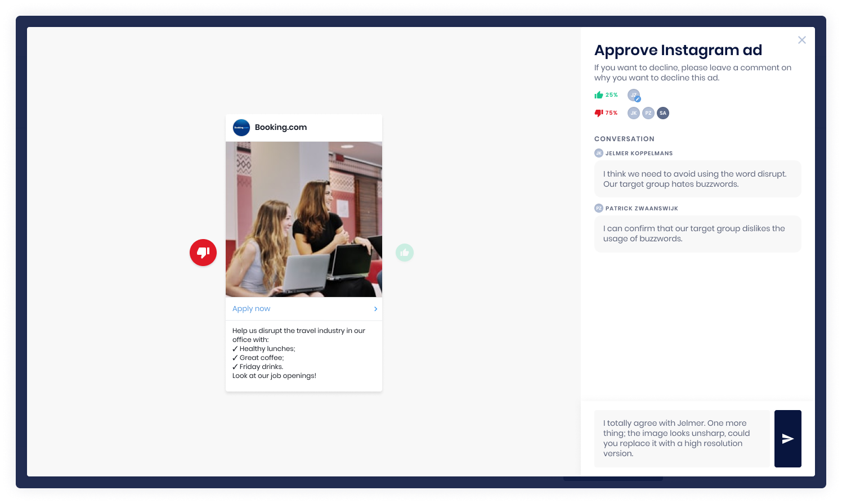The height and width of the screenshot is (504, 842).
Task: Select the dark SA avatar
Action: 663,113
